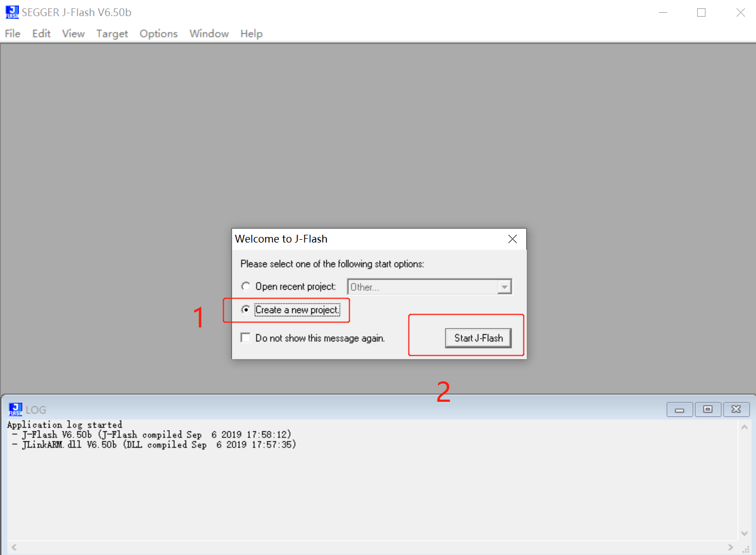
Task: Click the 'J-Flash V6.50b' compiled log line
Action: pyautogui.click(x=151, y=435)
